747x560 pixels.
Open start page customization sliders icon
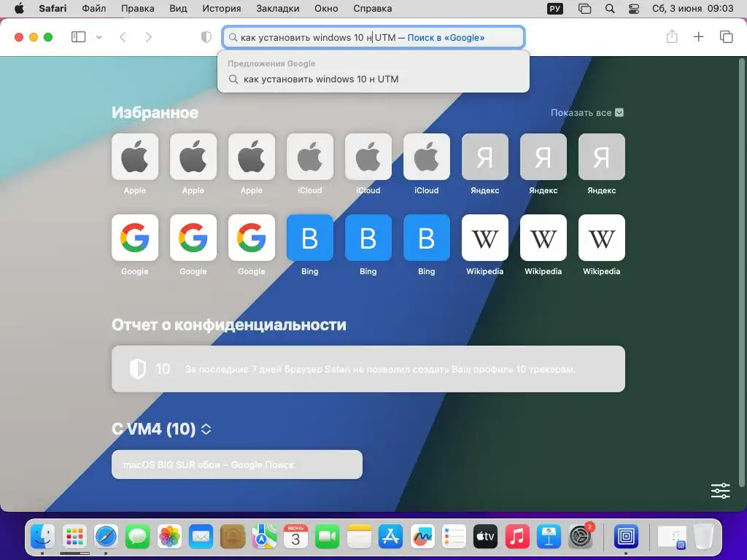[x=720, y=491]
